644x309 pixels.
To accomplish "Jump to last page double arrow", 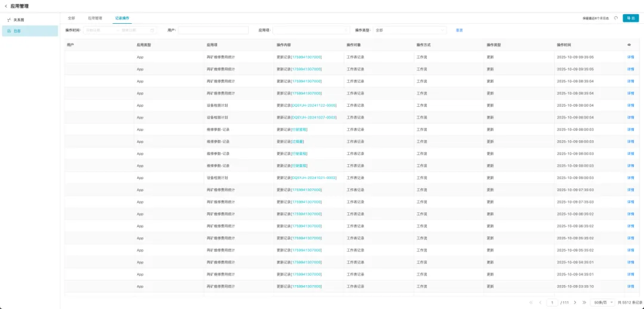I will coord(584,302).
